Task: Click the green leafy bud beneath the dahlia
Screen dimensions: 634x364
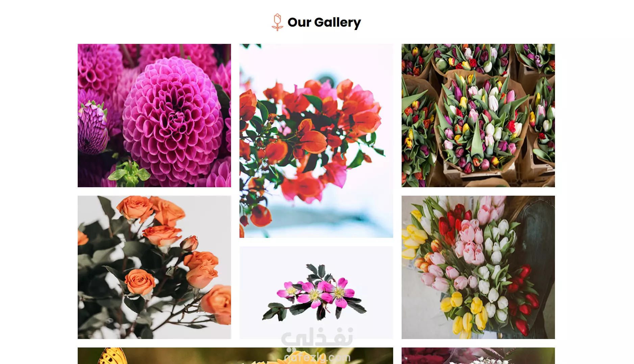Action: click(129, 173)
